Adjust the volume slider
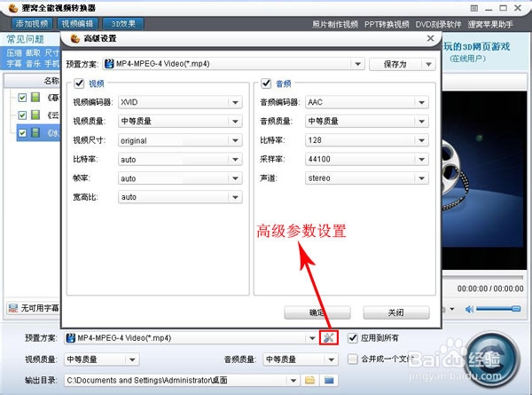Viewport: 532px width, 395px height. click(x=498, y=309)
